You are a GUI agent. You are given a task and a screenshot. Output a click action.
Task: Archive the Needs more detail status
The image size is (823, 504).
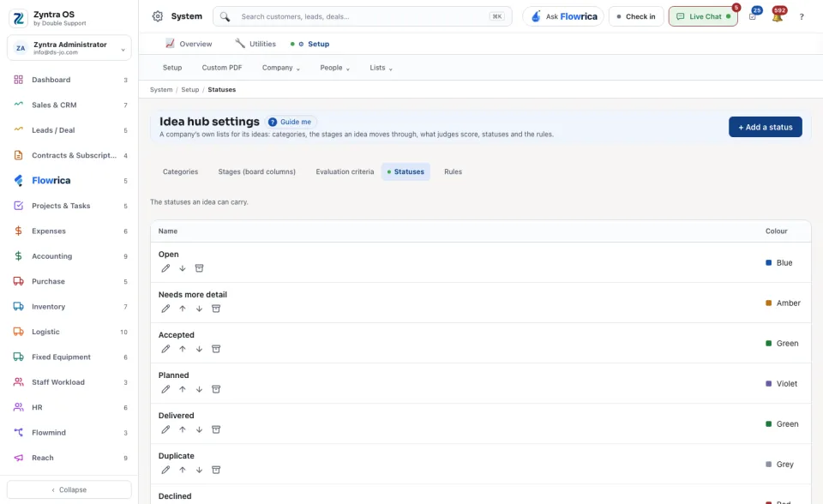coord(216,309)
